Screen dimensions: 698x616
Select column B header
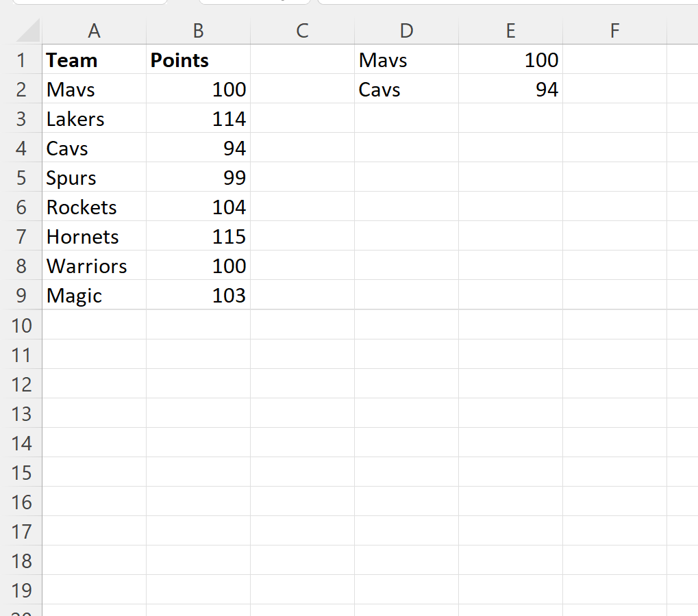coord(198,31)
